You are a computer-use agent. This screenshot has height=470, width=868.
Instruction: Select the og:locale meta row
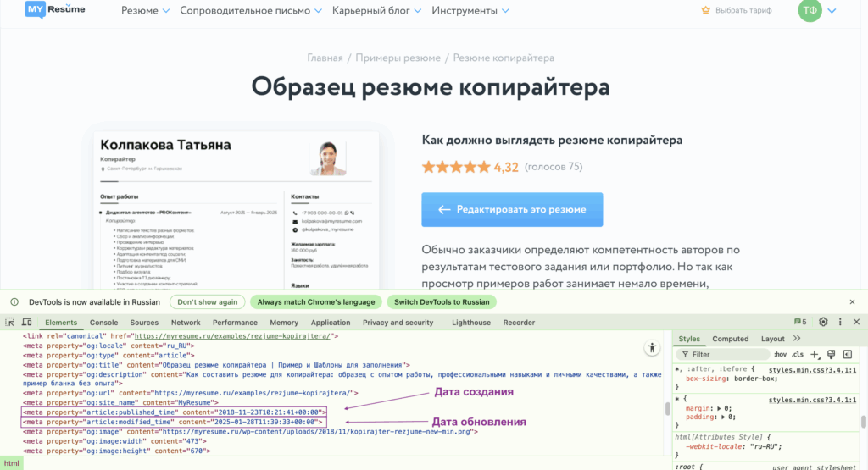pyautogui.click(x=108, y=346)
